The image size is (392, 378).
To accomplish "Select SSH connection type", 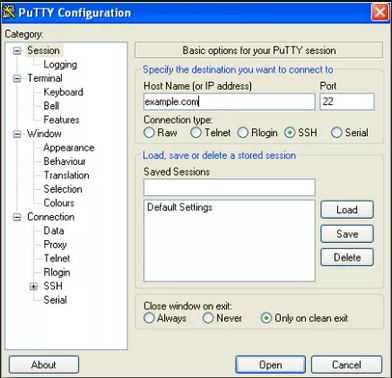I will click(x=290, y=133).
